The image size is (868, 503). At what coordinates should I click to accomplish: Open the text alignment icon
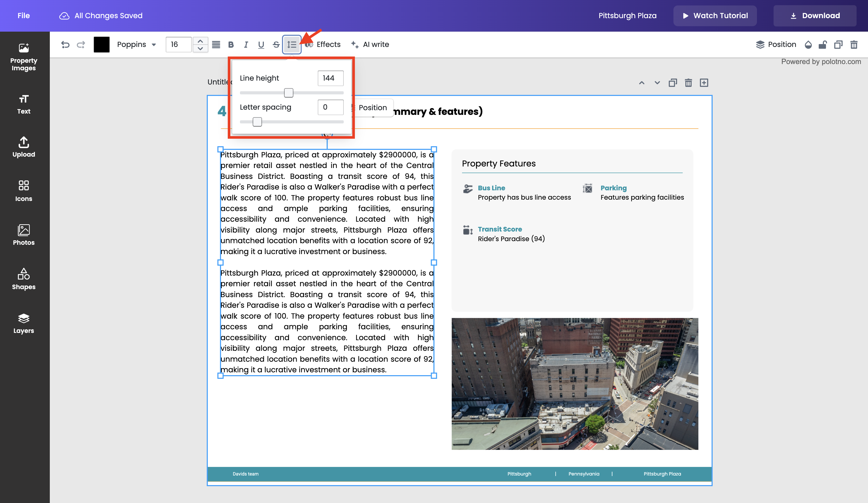[x=216, y=44]
